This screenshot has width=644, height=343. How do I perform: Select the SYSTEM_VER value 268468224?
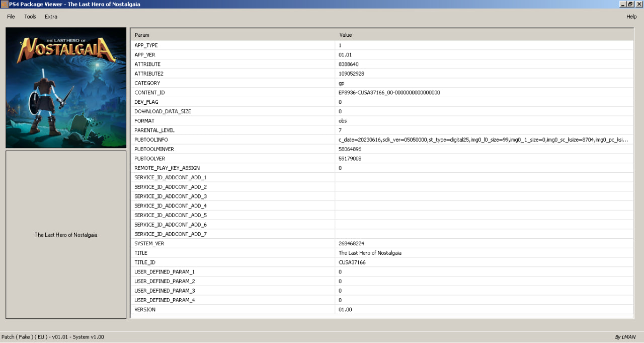click(x=351, y=243)
